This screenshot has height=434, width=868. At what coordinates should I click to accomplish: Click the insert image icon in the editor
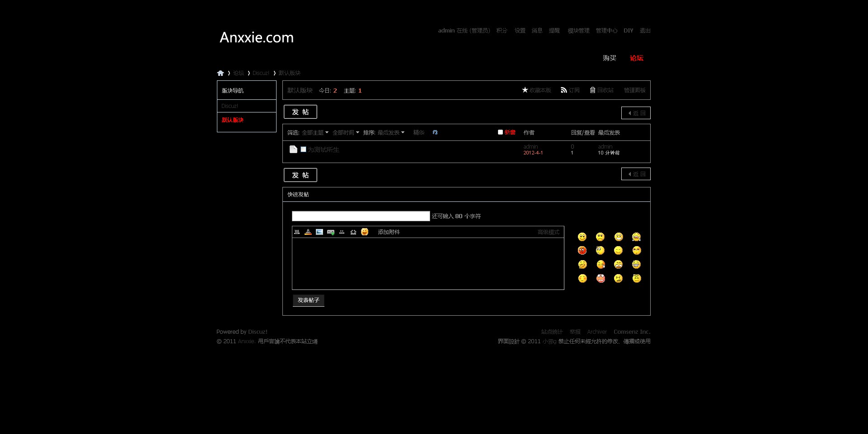coord(319,232)
